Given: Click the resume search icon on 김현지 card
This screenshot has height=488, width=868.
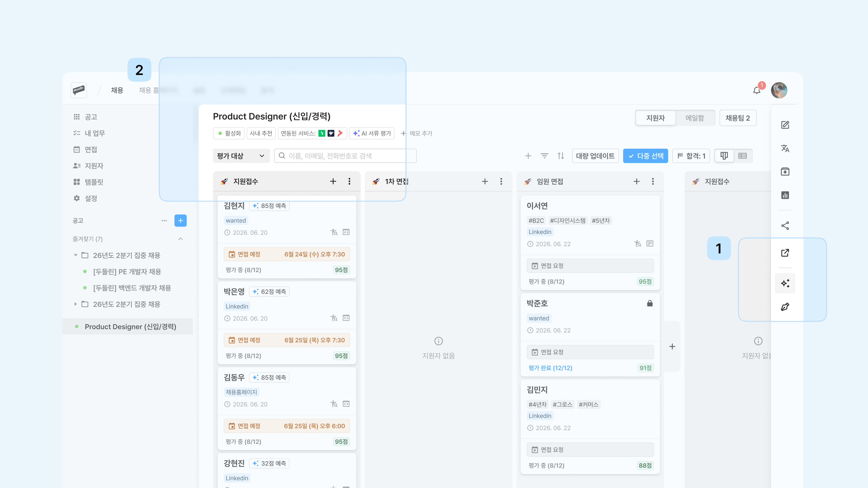Looking at the screenshot, I should (334, 232).
